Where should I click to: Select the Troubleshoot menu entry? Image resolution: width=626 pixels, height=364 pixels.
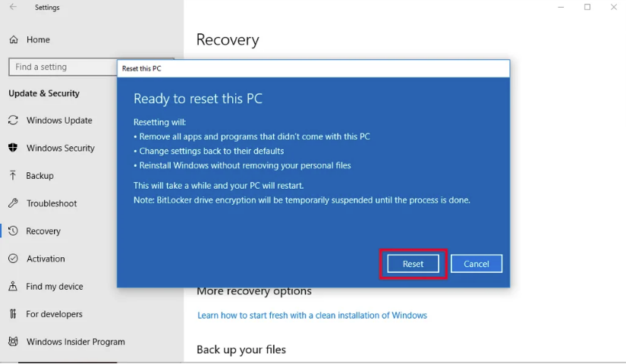pos(52,203)
